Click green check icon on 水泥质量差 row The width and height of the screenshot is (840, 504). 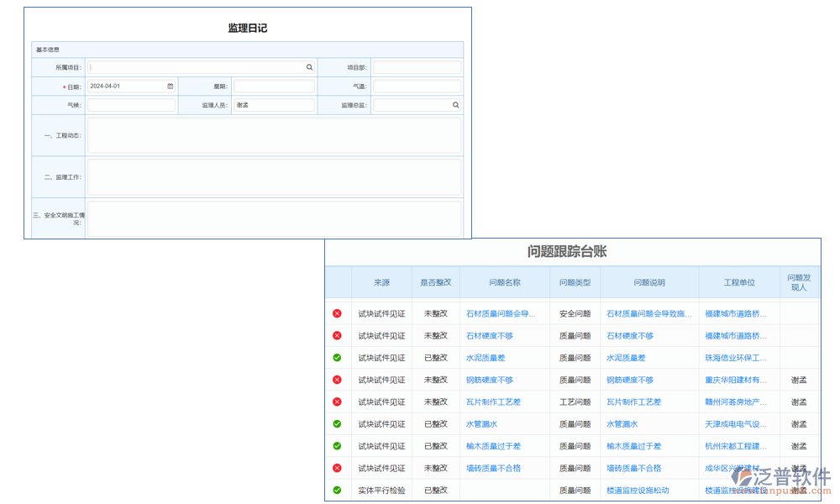[x=337, y=357]
